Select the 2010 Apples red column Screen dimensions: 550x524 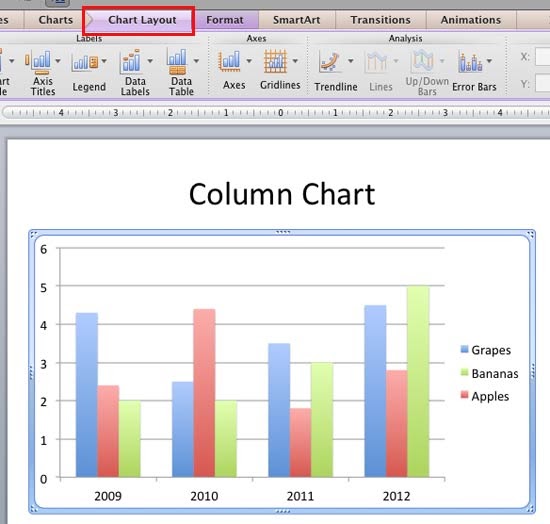[x=204, y=393]
